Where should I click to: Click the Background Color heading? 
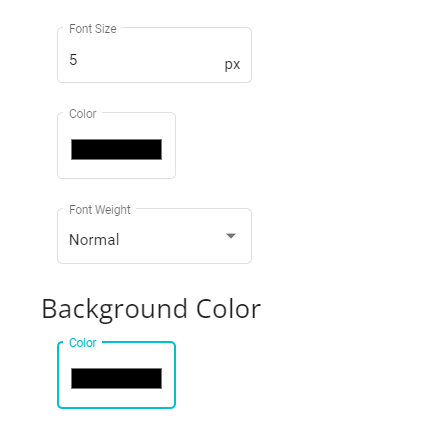(x=151, y=309)
